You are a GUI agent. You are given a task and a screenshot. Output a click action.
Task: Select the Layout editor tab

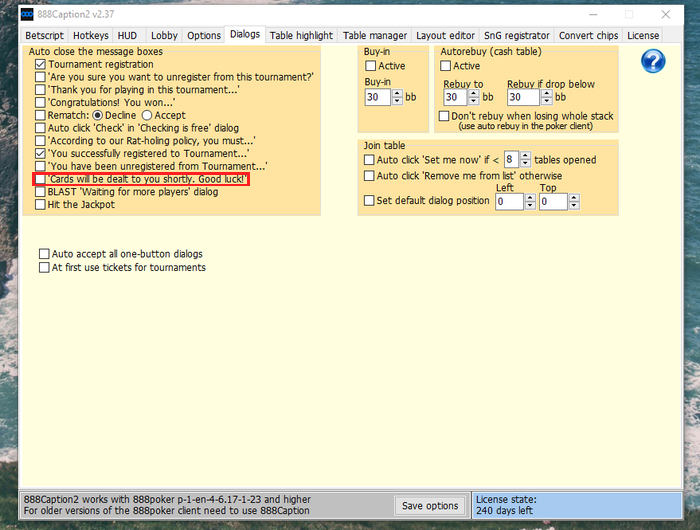coord(445,35)
